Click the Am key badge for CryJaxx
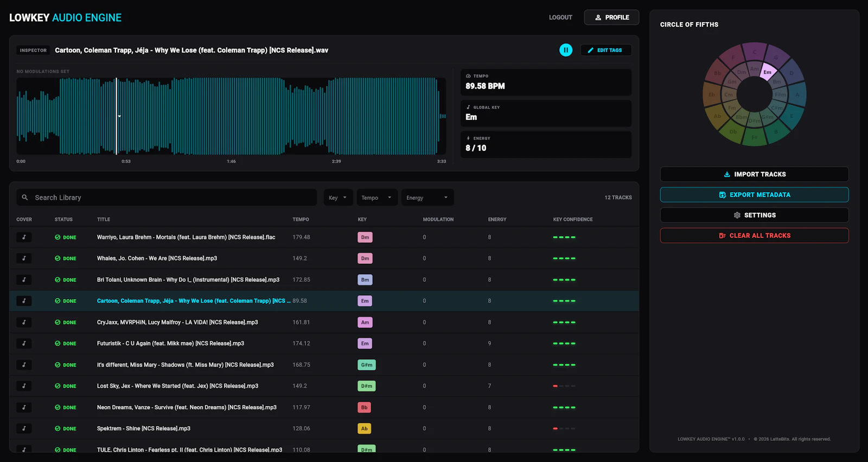This screenshot has height=462, width=868. (x=365, y=322)
